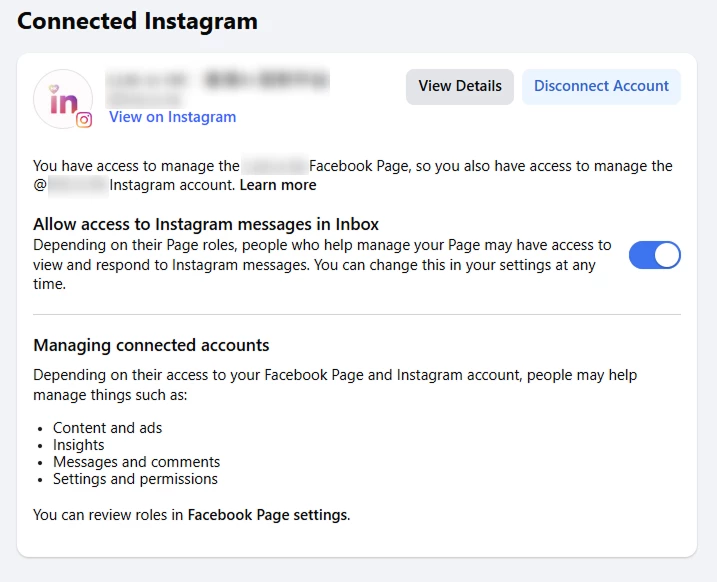
Task: Open the Facebook Page settings link
Action: coord(268,516)
